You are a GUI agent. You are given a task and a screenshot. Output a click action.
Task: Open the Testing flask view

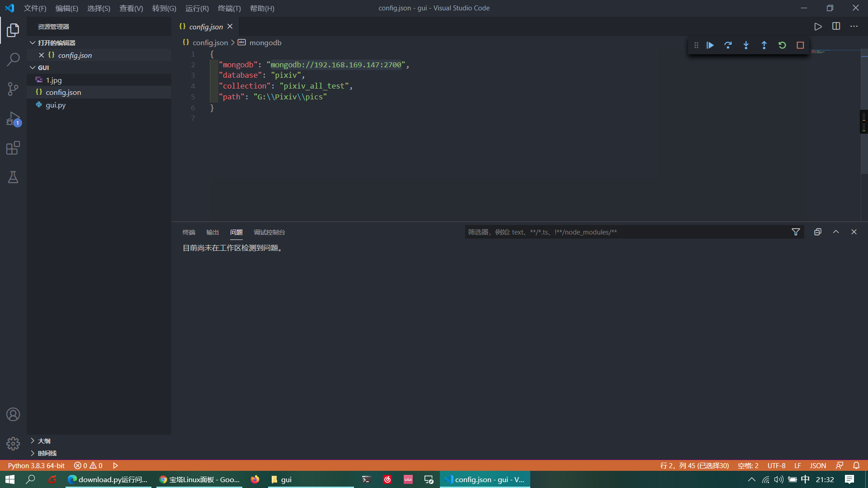13,177
